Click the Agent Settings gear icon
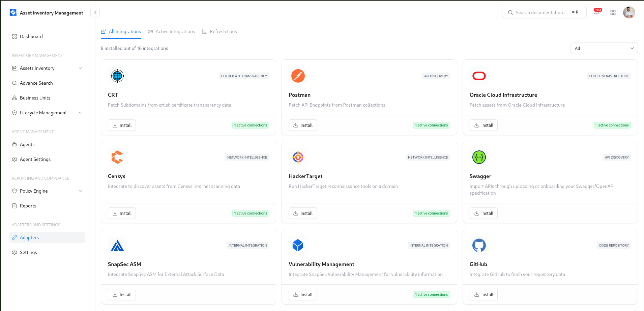The height and width of the screenshot is (311, 644). click(x=14, y=159)
